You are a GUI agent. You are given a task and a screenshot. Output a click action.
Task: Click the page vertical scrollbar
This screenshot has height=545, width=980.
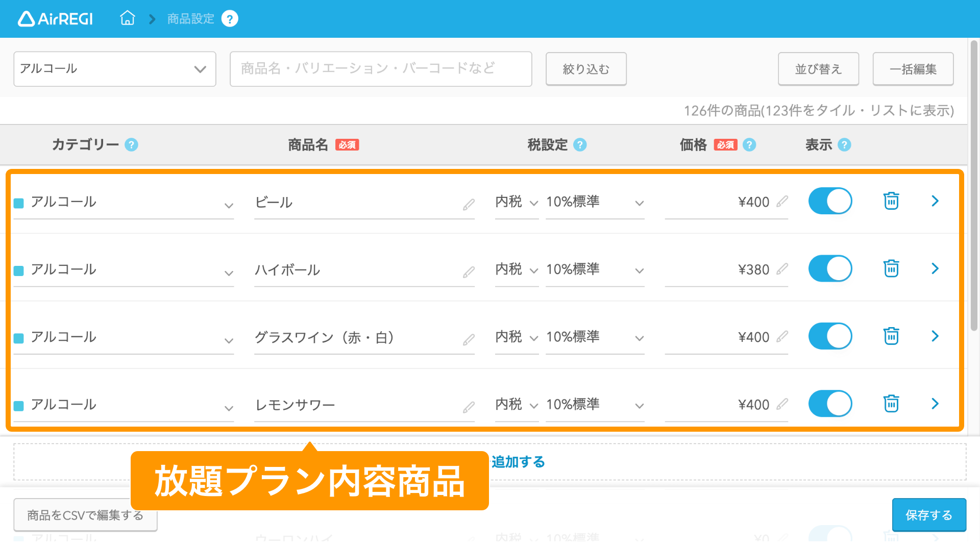point(974,186)
